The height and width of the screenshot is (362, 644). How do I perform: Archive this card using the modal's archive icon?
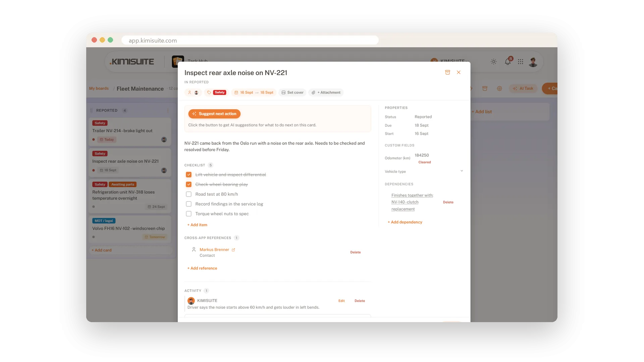click(447, 72)
